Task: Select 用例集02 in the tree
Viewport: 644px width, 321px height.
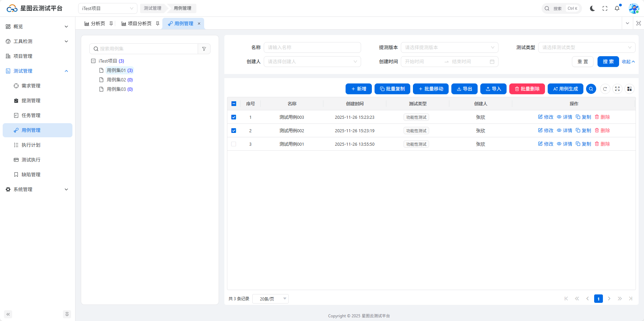Action: (116, 80)
